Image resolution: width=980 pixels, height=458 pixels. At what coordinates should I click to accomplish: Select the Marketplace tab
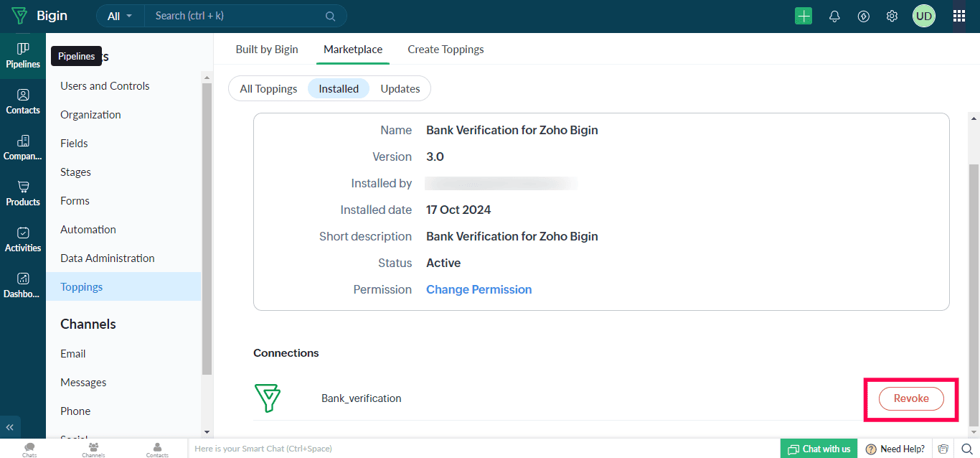click(353, 50)
